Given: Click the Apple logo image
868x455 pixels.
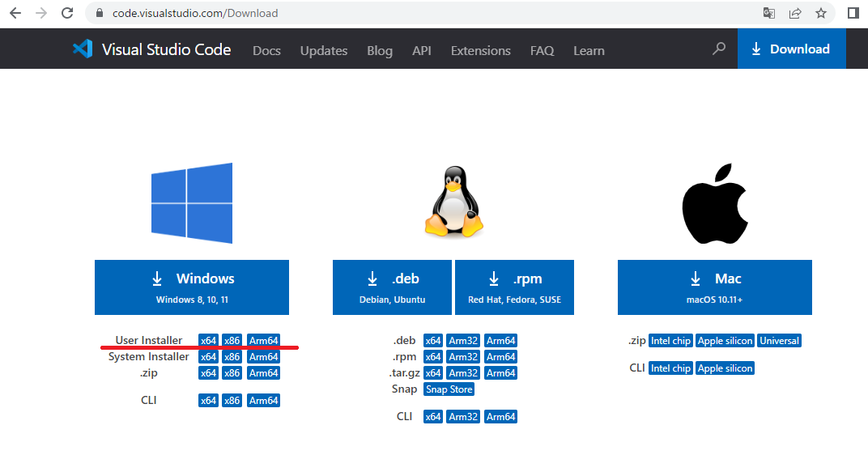Looking at the screenshot, I should coord(715,203).
